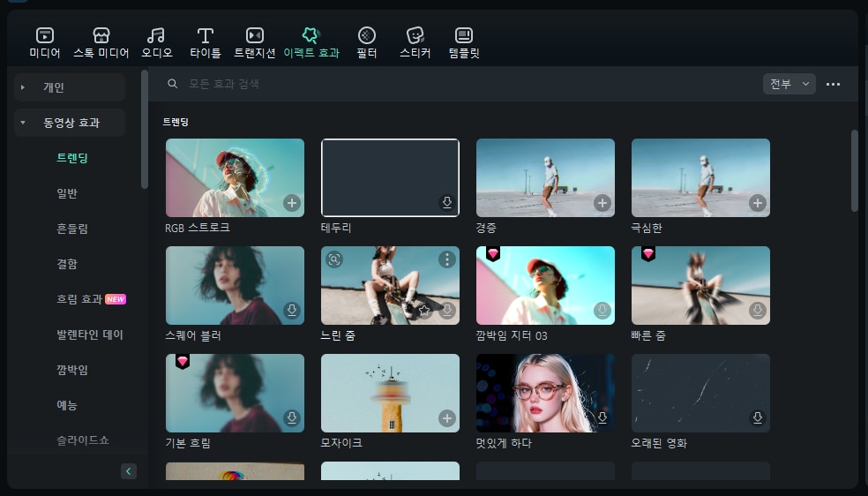Select the 발렌타인 데이 category
868x496 pixels.
coord(90,334)
